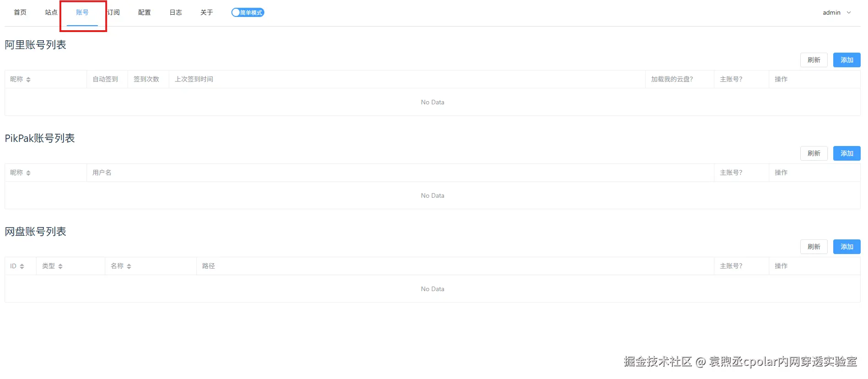Click the PikPak账号列表 heading
868x379 pixels.
tap(40, 138)
